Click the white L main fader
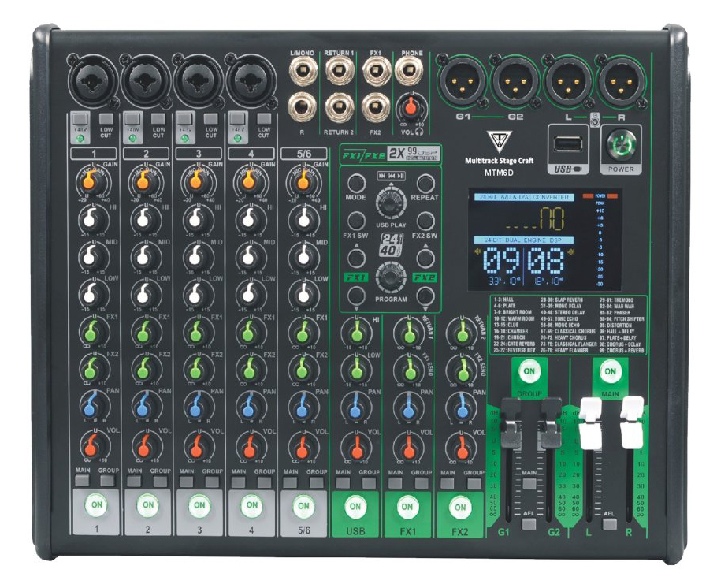Screen dimensions: 717x588 590,423
